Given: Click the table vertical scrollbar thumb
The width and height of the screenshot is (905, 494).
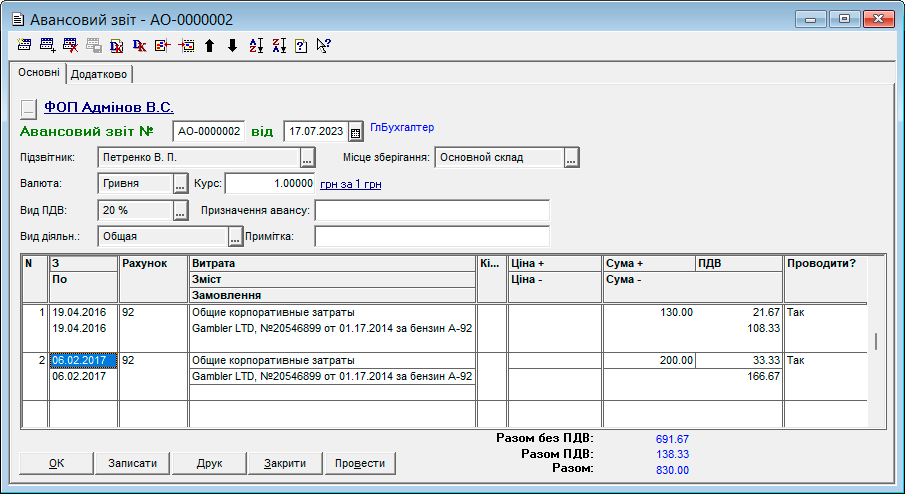Looking at the screenshot, I should click(x=876, y=341).
